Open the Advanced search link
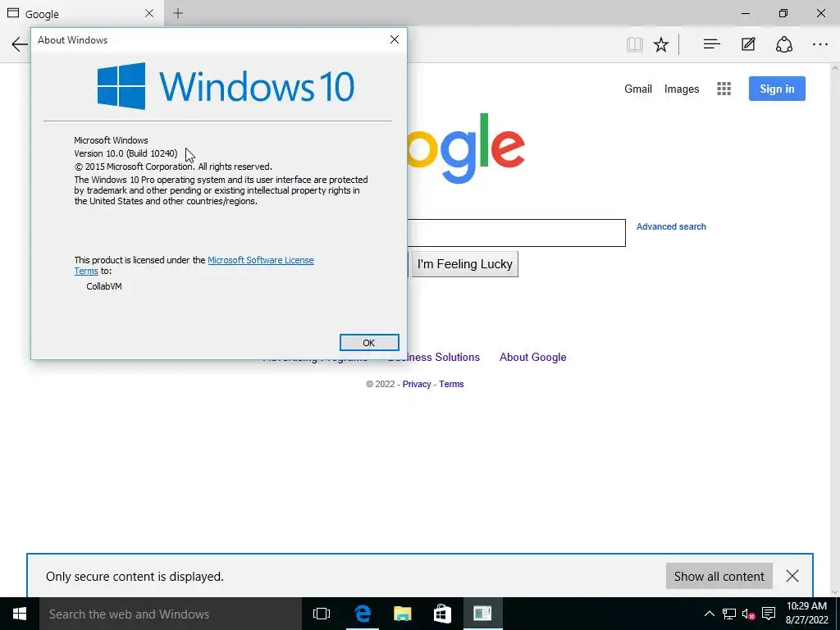This screenshot has width=840, height=630. click(x=671, y=226)
